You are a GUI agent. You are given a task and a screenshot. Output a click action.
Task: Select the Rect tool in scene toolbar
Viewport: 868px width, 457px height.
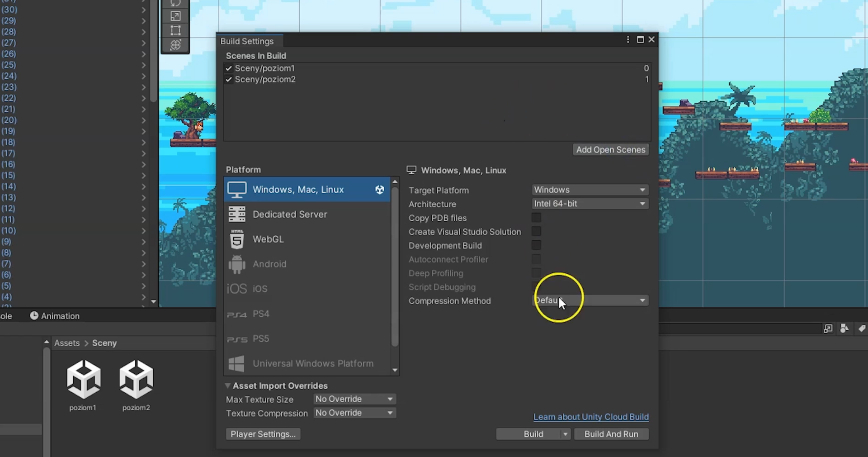175,30
